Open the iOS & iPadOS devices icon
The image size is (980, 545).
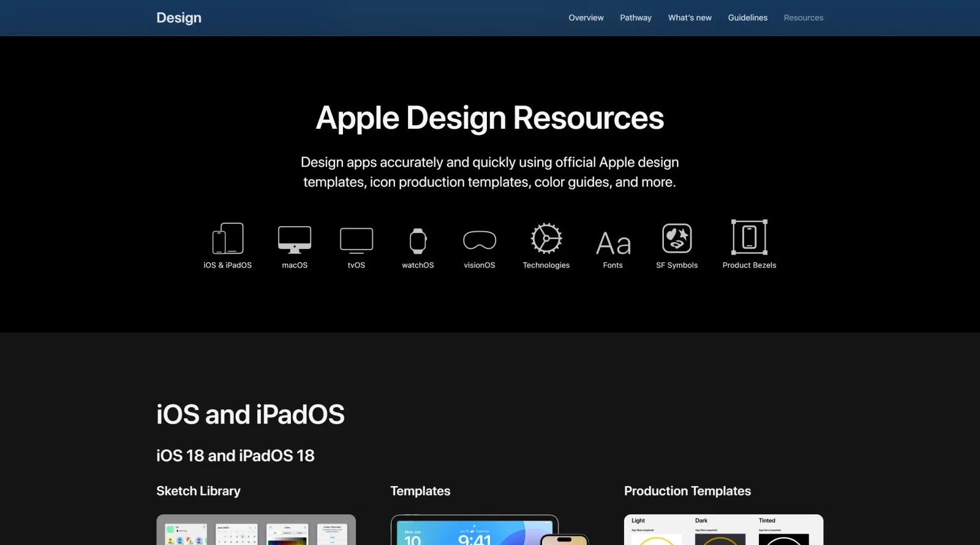tap(228, 238)
